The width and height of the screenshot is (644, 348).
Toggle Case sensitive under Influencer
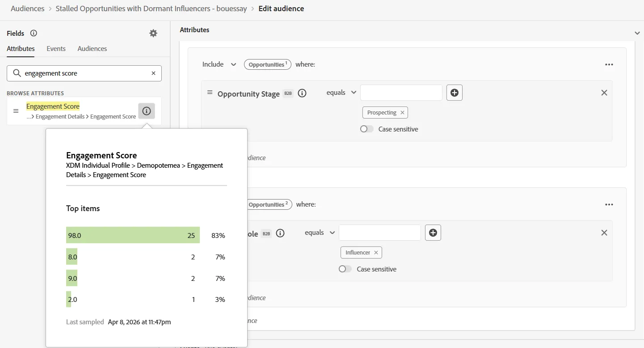click(x=345, y=269)
